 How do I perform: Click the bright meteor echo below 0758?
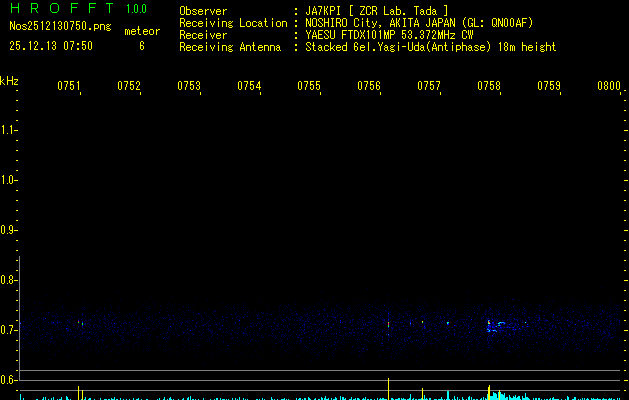[x=490, y=324]
